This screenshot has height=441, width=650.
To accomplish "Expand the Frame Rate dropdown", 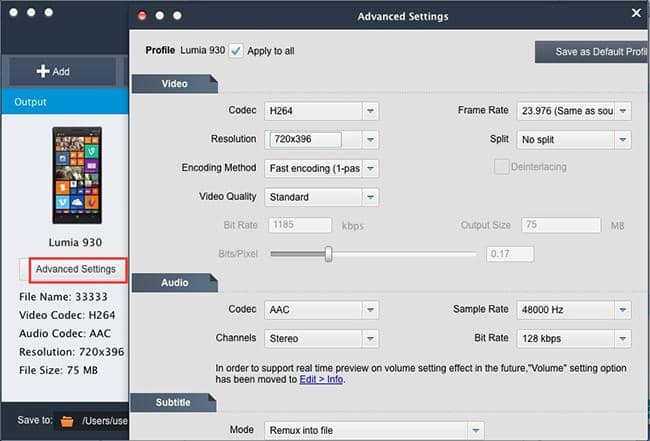I will 574,111.
